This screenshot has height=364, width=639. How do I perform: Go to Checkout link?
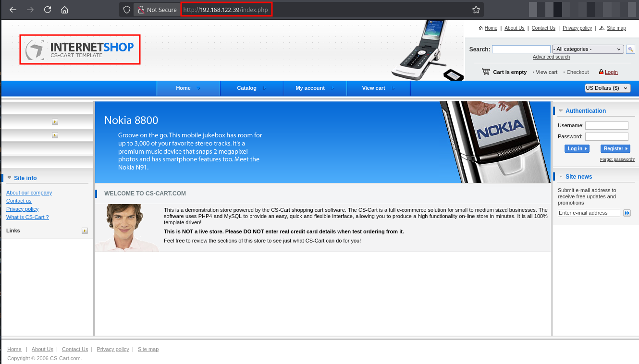(578, 72)
